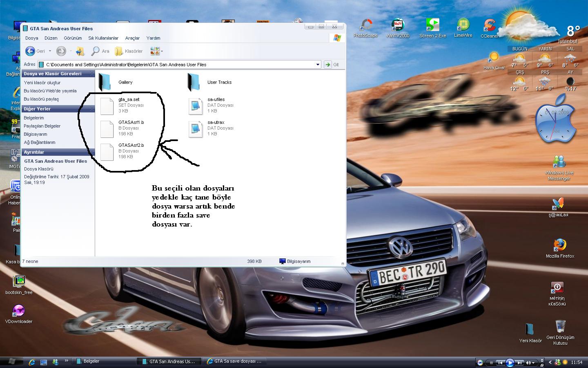Click stop on taskbar media player
588x368 pixels.
pyautogui.click(x=491, y=363)
